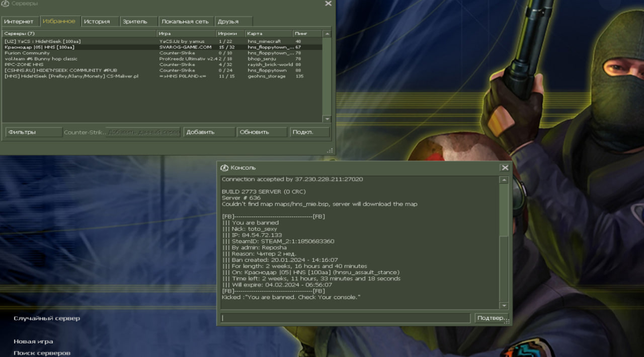Screen dimensions: 644x357
Task: Select the PPC-ZONE HNS server row
Action: pyautogui.click(x=162, y=64)
